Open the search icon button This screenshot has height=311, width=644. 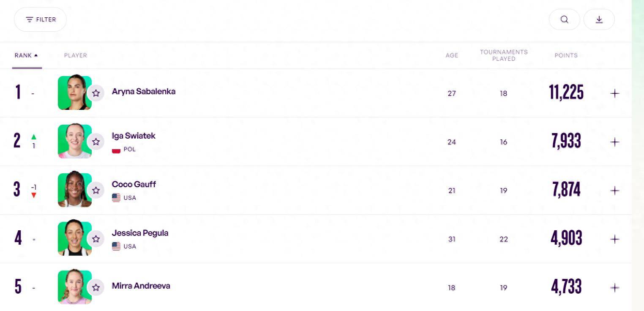point(564,19)
